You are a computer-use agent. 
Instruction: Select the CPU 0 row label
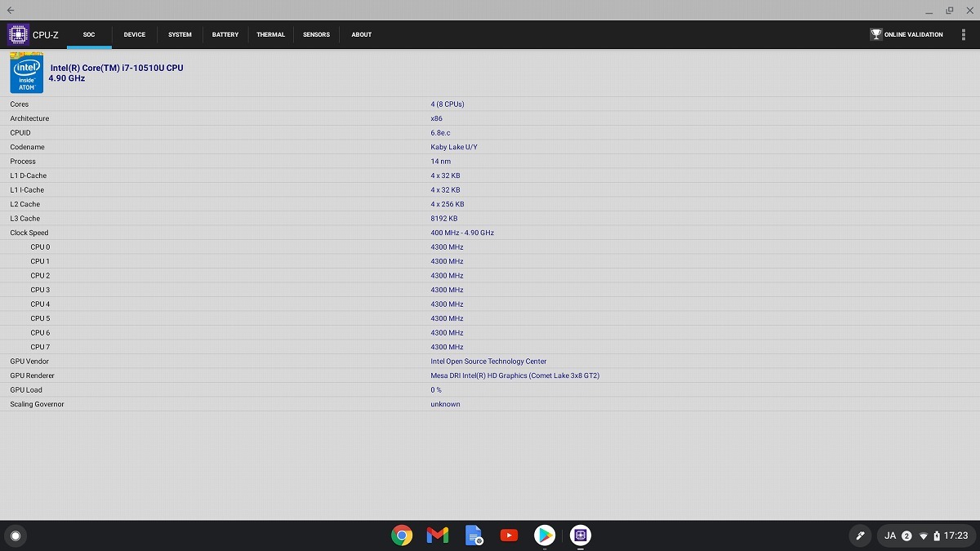[40, 247]
